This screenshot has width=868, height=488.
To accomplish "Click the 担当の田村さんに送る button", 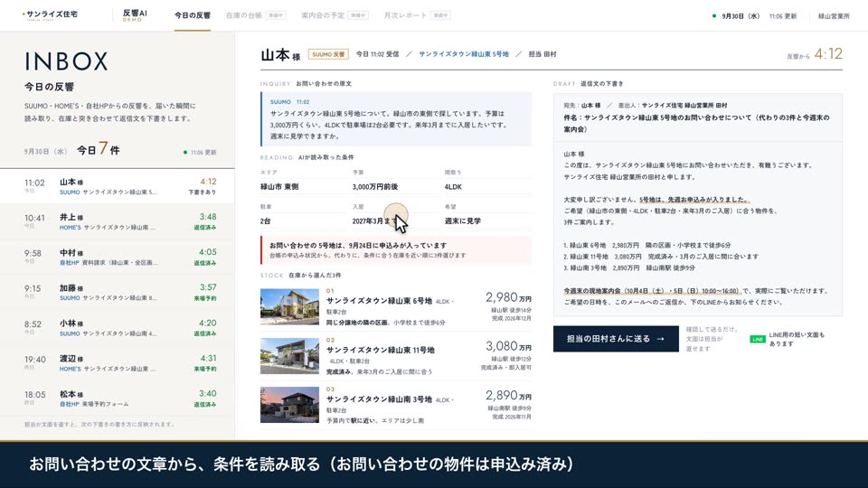I will [x=616, y=339].
